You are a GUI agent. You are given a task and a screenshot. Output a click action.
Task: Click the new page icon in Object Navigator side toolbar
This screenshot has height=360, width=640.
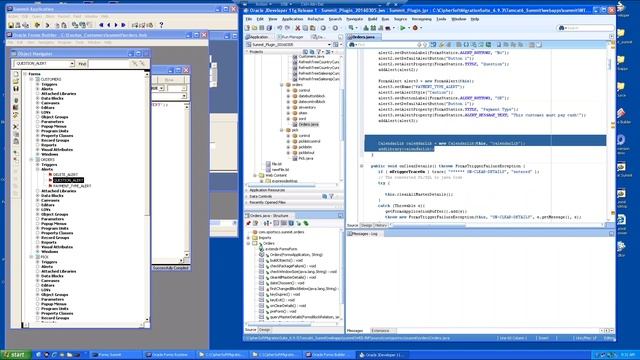coord(16,74)
